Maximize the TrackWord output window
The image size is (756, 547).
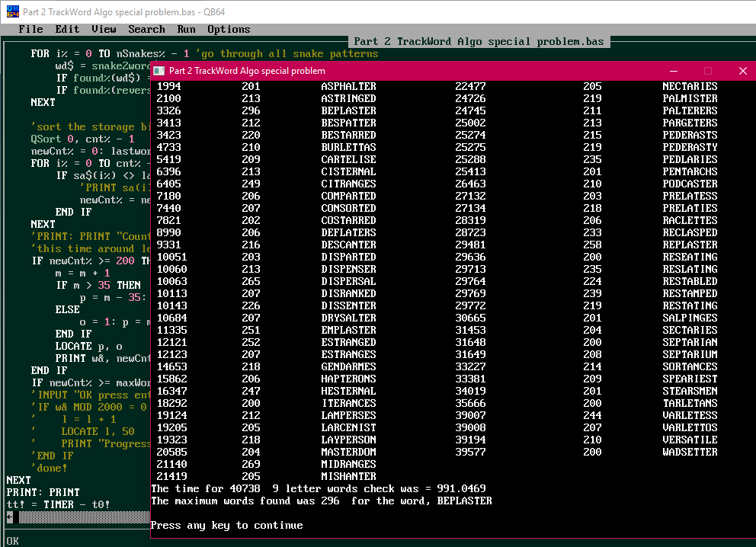[x=708, y=71]
